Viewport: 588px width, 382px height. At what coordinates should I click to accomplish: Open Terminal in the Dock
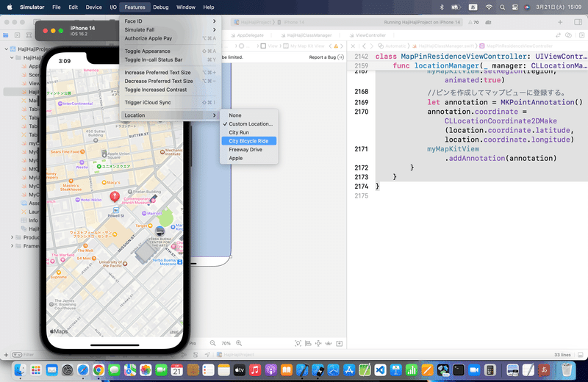pyautogui.click(x=458, y=370)
